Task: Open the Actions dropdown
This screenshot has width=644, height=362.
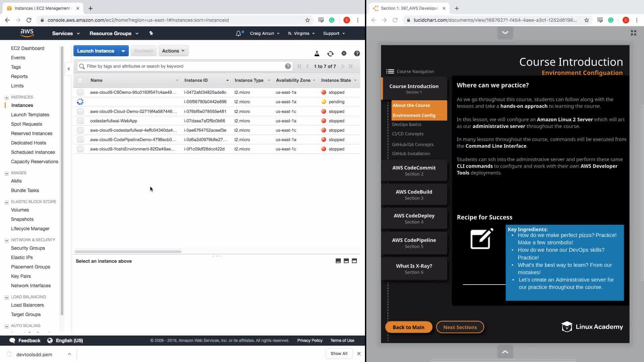Action: 173,51
